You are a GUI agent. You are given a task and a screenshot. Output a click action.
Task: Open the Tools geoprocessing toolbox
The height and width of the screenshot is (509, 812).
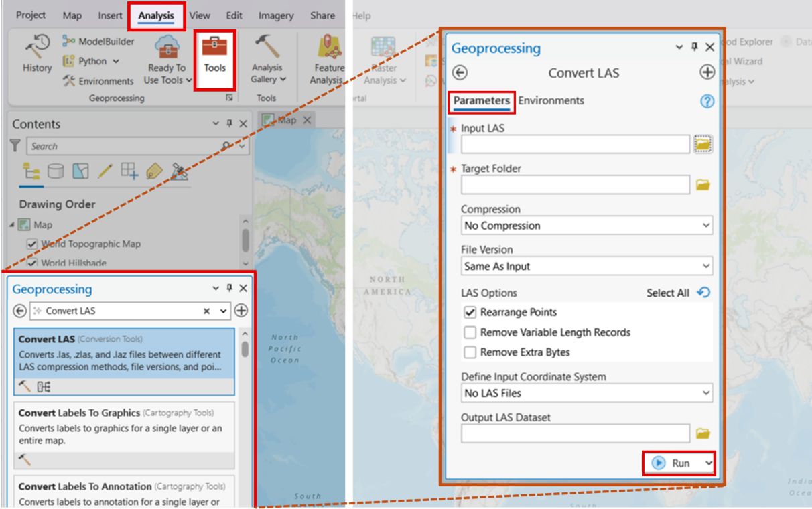coord(214,59)
